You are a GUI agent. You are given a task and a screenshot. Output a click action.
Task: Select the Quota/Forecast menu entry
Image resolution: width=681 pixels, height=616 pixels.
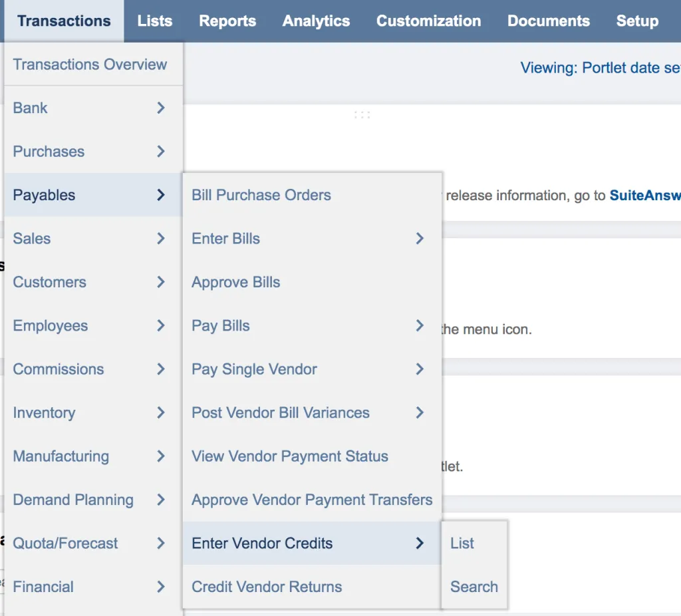click(93, 543)
